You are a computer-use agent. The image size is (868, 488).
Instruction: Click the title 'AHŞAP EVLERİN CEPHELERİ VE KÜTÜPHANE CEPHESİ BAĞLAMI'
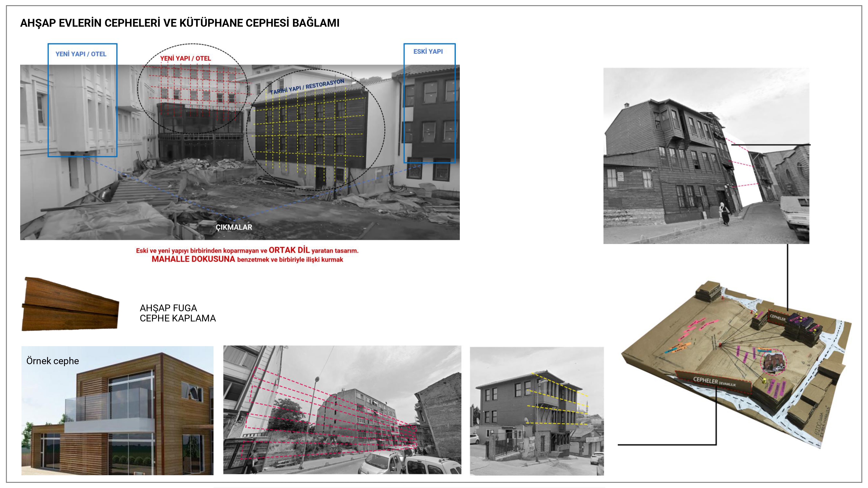point(180,23)
